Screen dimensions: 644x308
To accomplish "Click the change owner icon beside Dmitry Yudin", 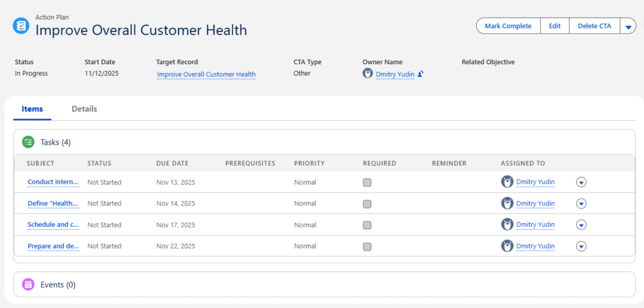I will coord(421,74).
